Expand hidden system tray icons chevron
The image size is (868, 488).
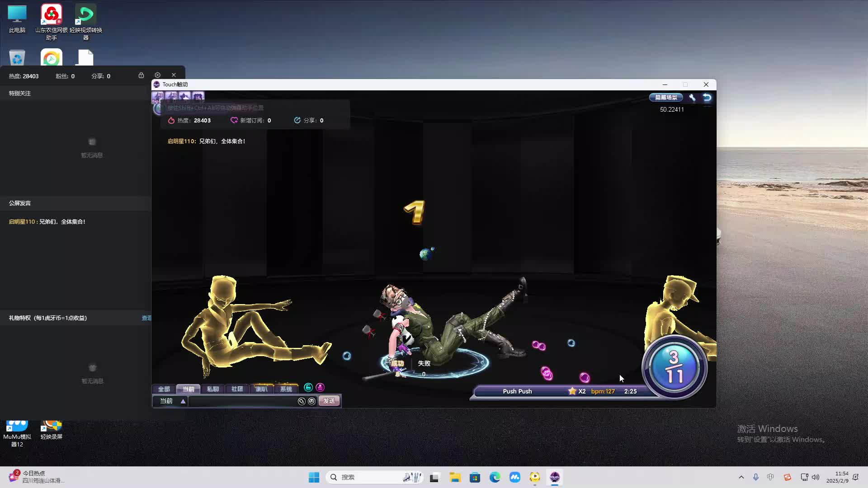click(x=741, y=477)
